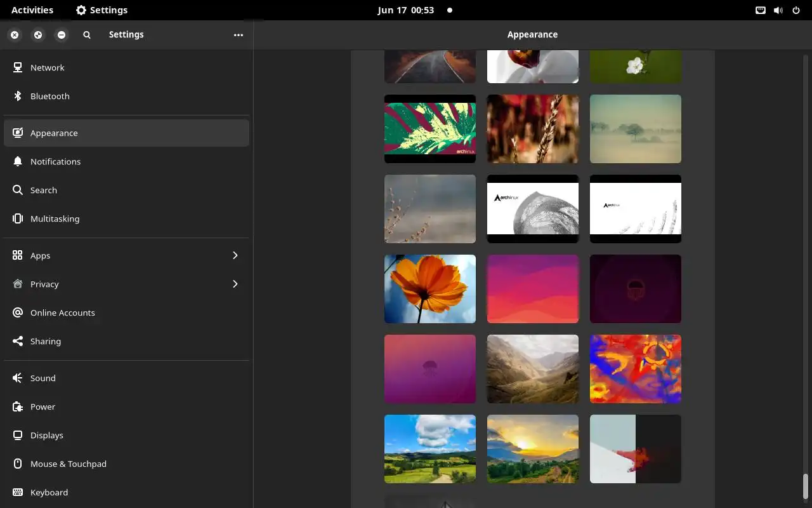Image resolution: width=812 pixels, height=508 pixels.
Task: Select the Power row label
Action: (43, 406)
